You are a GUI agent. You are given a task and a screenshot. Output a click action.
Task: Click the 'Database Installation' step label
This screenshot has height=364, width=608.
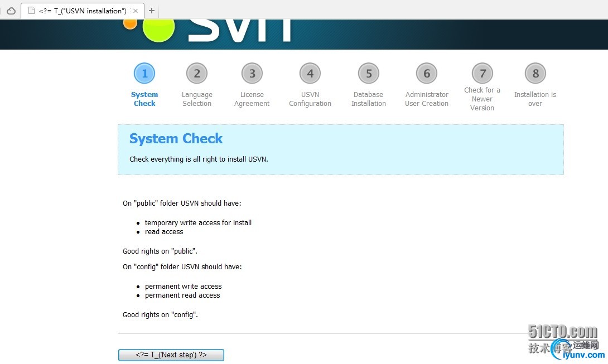coord(368,99)
